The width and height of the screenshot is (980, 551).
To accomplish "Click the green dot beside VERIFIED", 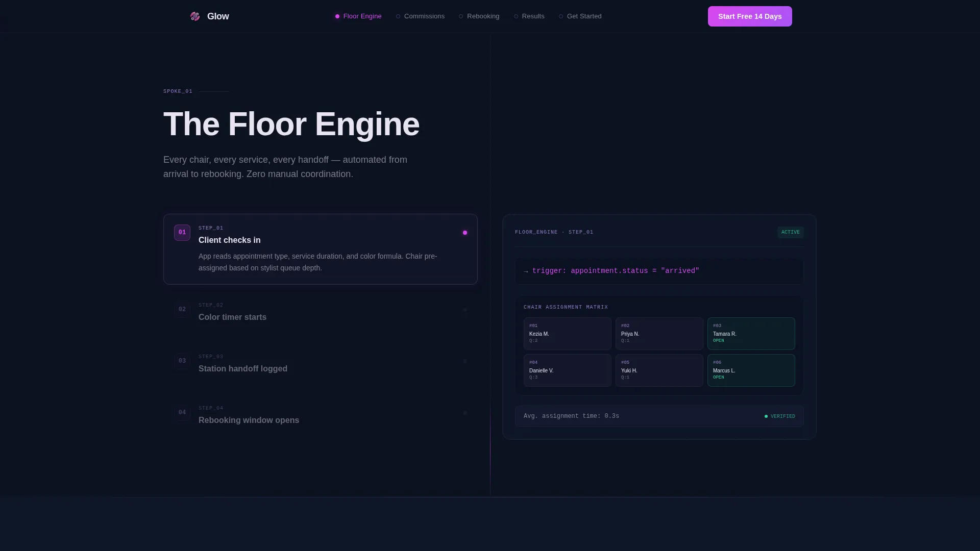I will click(x=766, y=416).
